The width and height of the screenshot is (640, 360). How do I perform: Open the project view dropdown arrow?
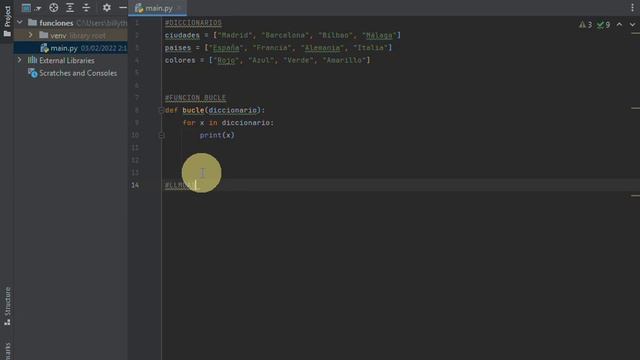pyautogui.click(x=38, y=8)
